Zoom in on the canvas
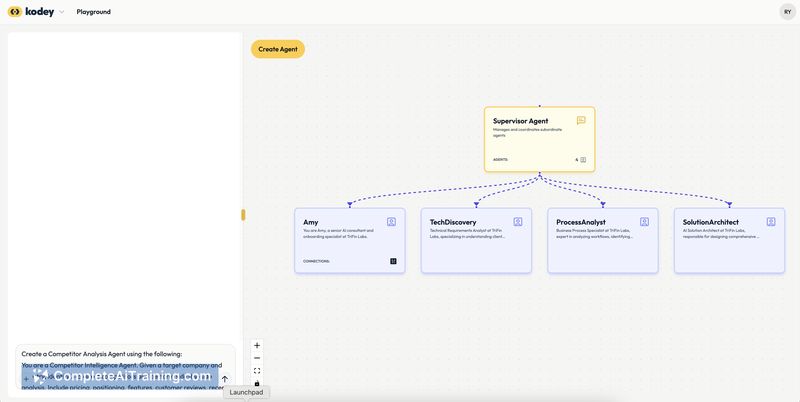 point(257,345)
